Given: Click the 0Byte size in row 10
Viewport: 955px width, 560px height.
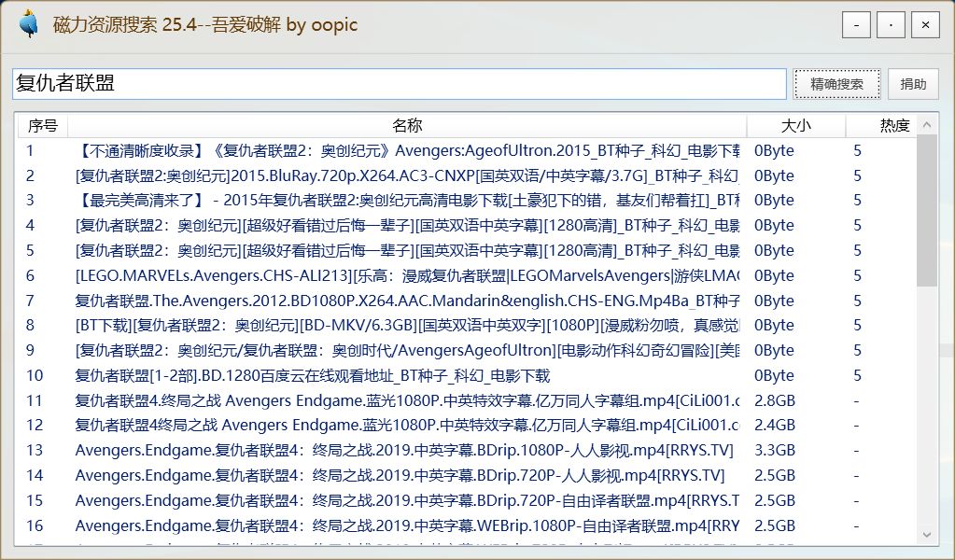Looking at the screenshot, I should (x=774, y=375).
